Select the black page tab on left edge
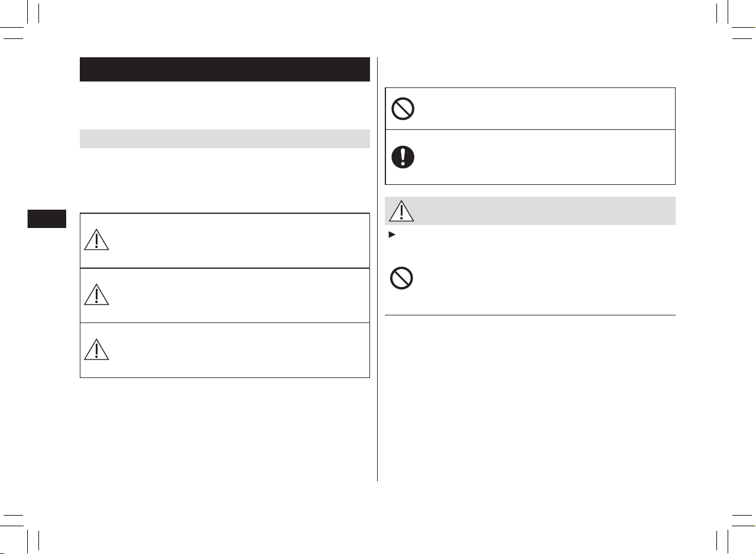Image resolution: width=756 pixels, height=554 pixels. tap(46, 217)
